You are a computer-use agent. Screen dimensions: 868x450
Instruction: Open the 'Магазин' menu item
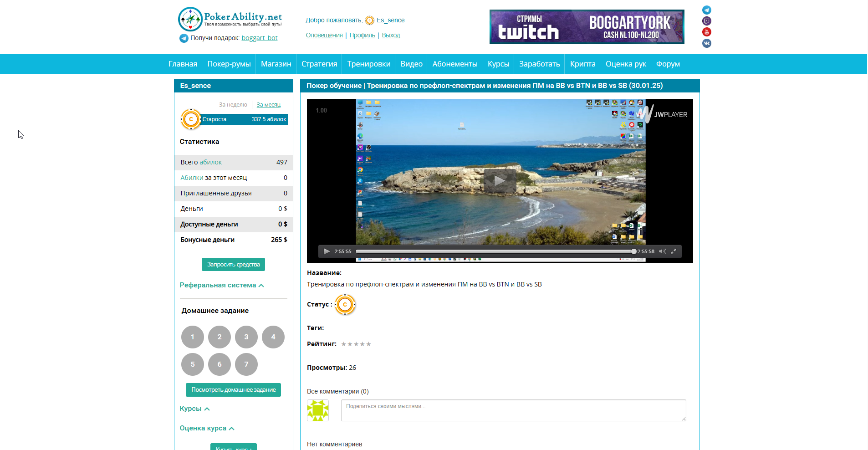click(276, 64)
